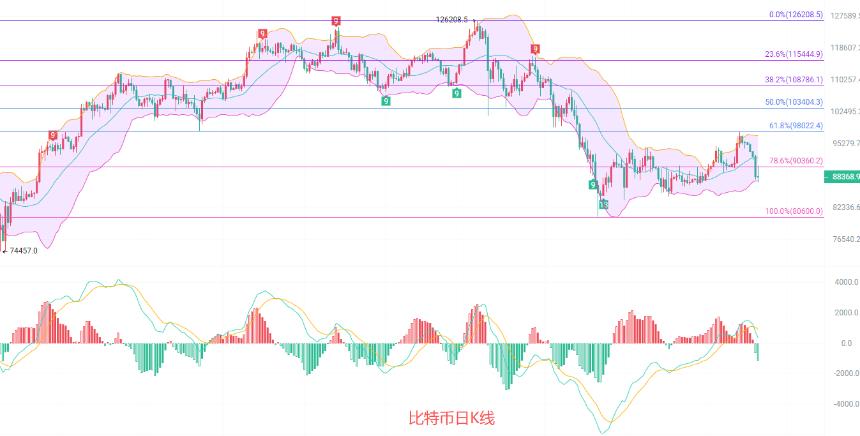Select the 100.0%(80600.0) Fibonacci label

coord(794,211)
